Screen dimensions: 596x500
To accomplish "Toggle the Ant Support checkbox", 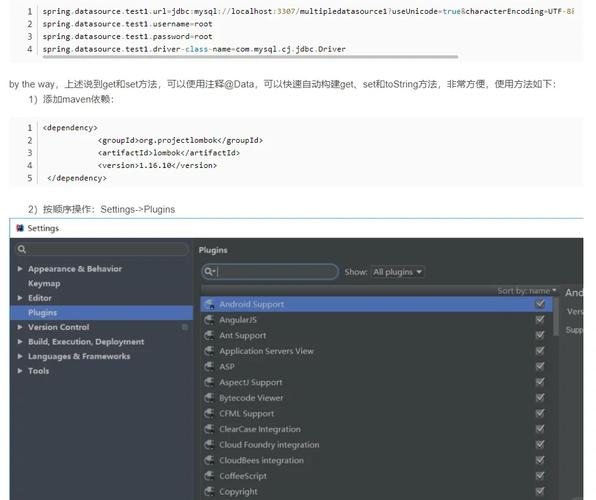I will [x=540, y=335].
